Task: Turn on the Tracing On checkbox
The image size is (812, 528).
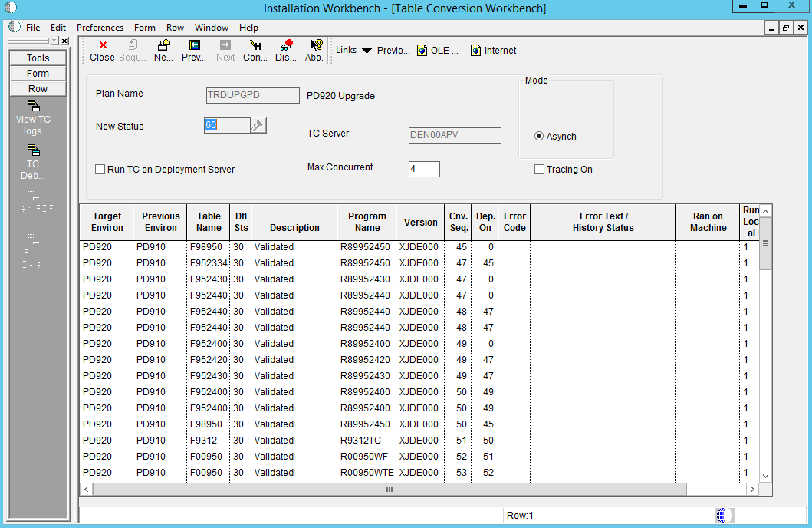Action: coord(539,170)
